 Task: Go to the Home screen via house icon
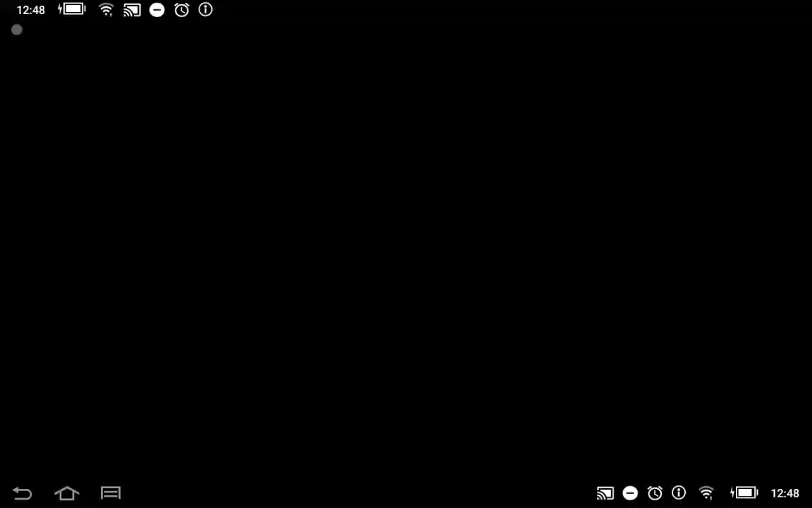pyautogui.click(x=67, y=493)
